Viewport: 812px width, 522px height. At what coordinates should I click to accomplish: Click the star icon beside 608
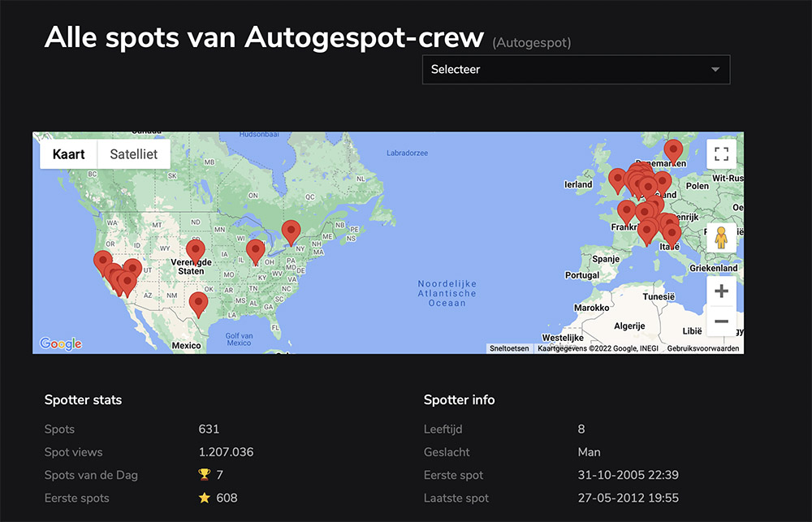coord(205,498)
